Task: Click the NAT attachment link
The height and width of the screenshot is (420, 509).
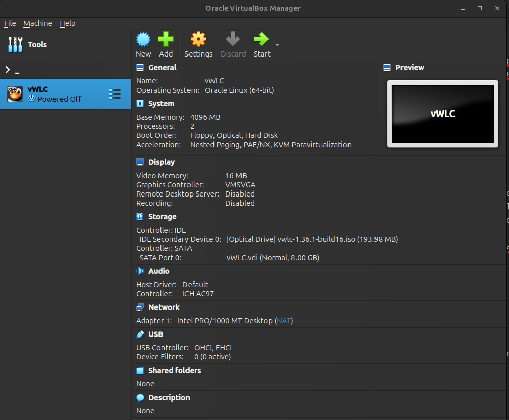Action: pos(284,321)
